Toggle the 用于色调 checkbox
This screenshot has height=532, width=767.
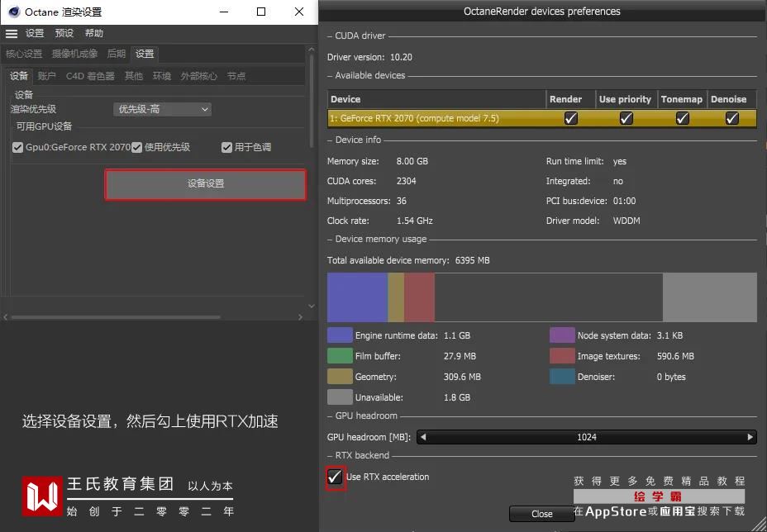coord(226,147)
